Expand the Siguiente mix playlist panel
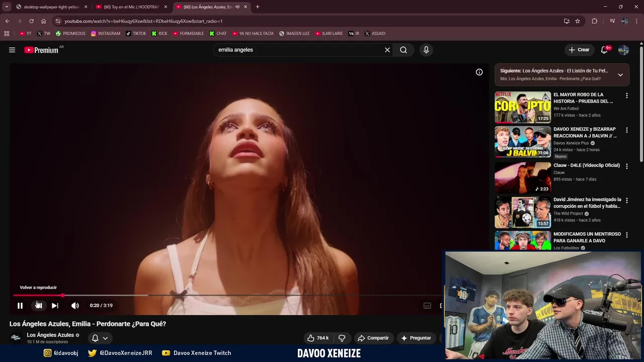644x362 pixels. point(620,74)
